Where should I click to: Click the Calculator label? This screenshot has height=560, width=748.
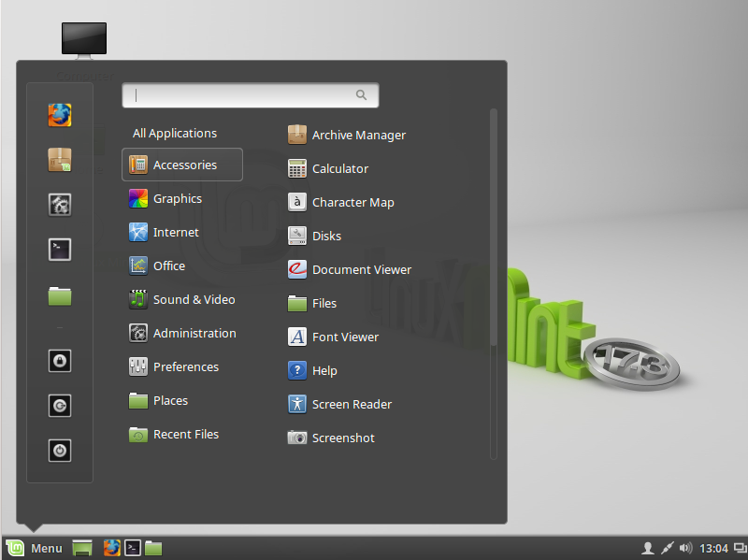coord(340,169)
